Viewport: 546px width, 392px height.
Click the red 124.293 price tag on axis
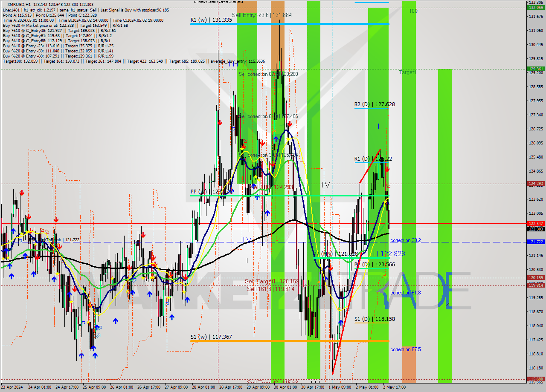535,184
